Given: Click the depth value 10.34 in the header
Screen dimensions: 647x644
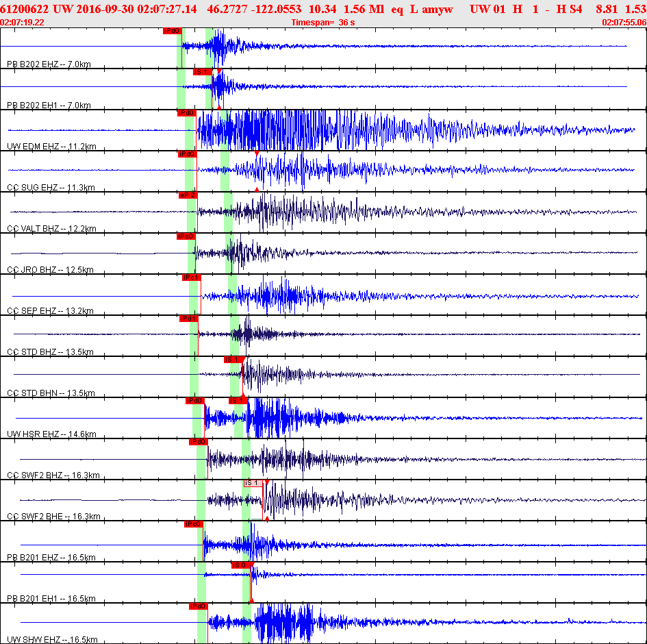Looking at the screenshot, I should pos(322,9).
